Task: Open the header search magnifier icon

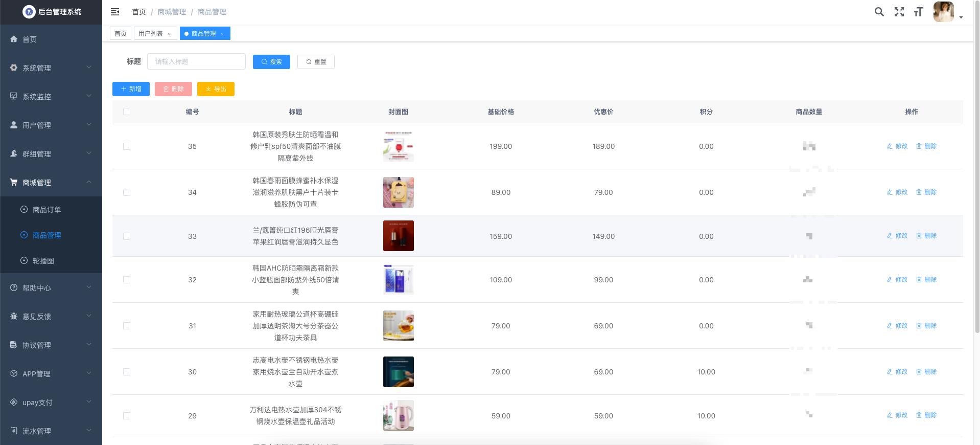Action: pos(879,12)
